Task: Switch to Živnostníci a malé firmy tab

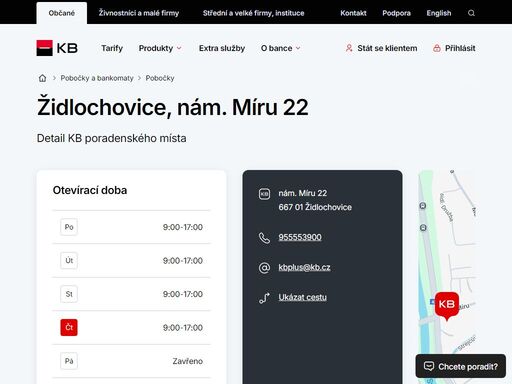Action: point(139,13)
